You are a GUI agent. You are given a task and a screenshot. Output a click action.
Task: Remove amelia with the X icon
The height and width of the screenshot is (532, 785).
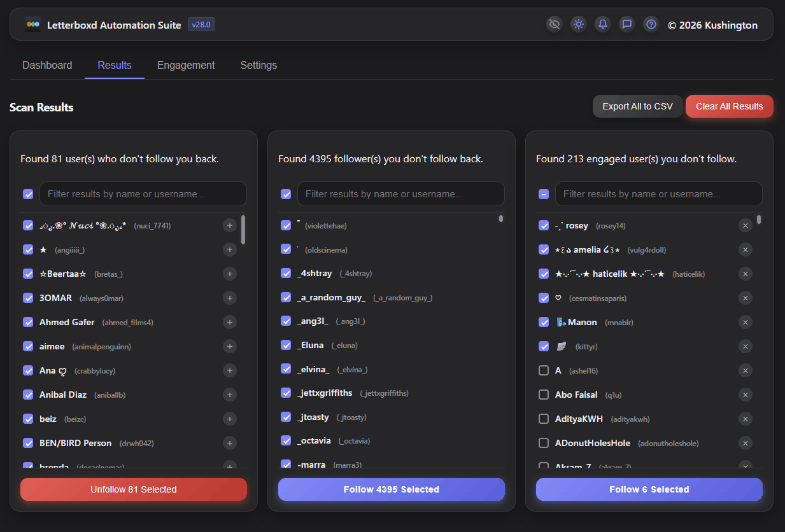(746, 249)
